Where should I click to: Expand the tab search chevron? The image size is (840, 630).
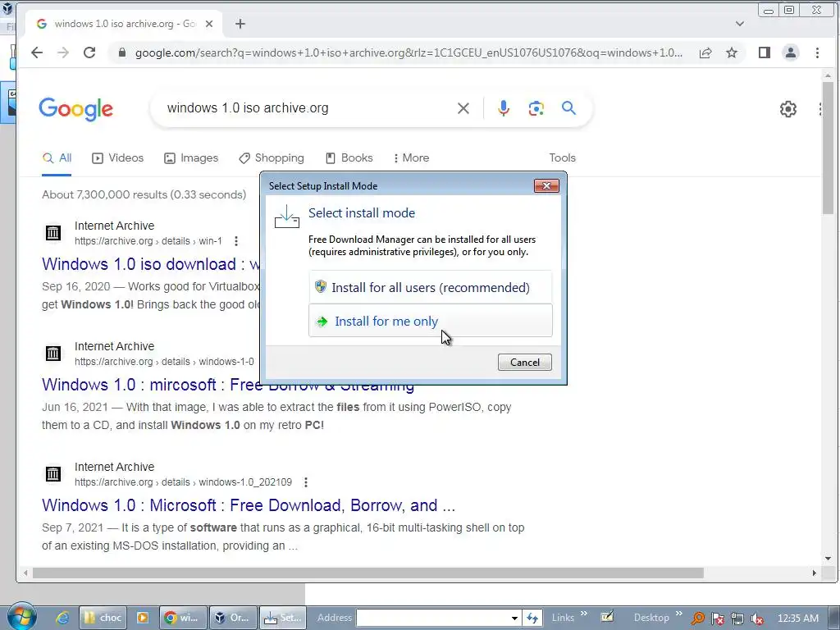(x=740, y=24)
